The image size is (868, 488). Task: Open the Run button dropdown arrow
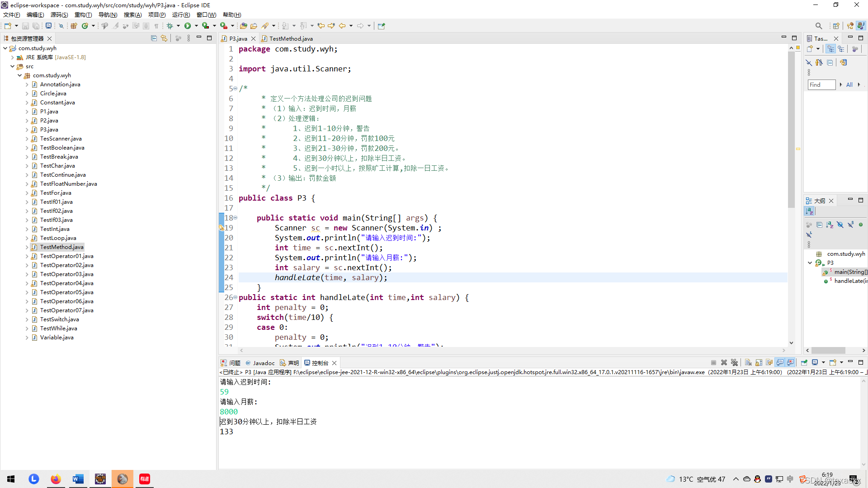click(x=196, y=26)
